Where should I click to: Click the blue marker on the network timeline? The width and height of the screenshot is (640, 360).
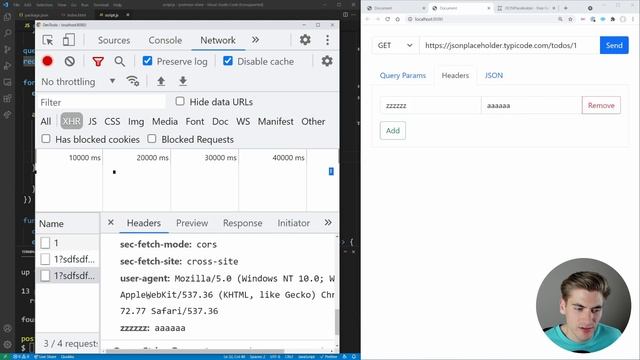point(331,171)
